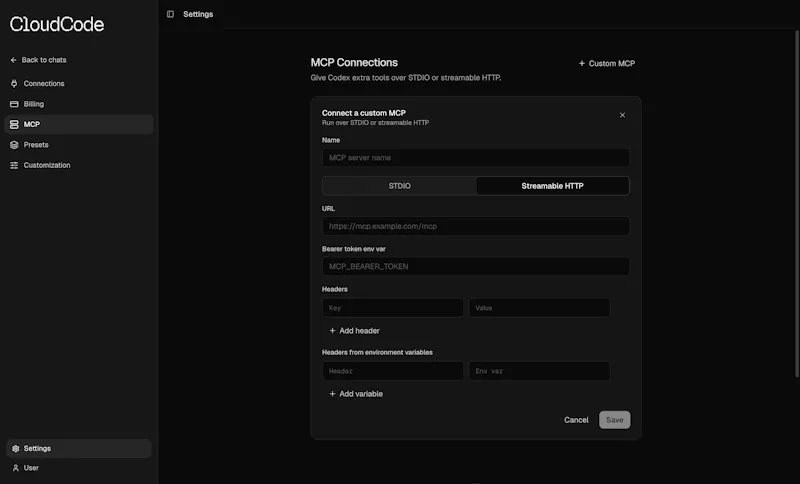The image size is (800, 484).
Task: Click the Headers Value field
Action: (x=539, y=308)
